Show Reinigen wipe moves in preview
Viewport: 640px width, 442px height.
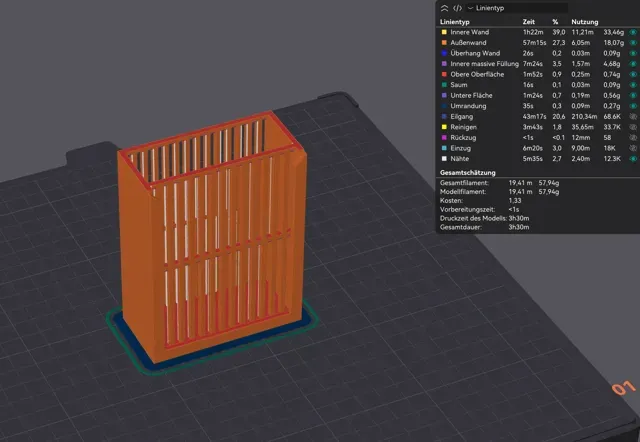click(633, 127)
